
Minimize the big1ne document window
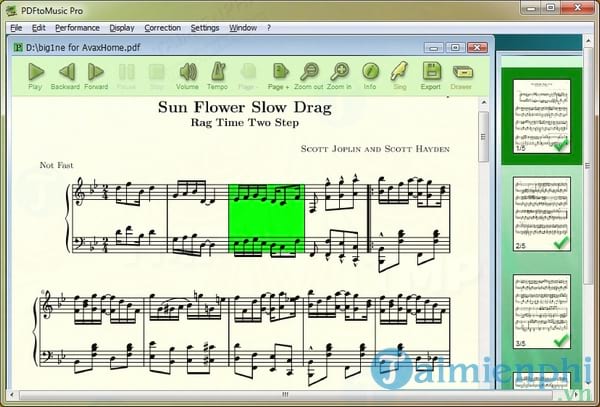coord(434,48)
